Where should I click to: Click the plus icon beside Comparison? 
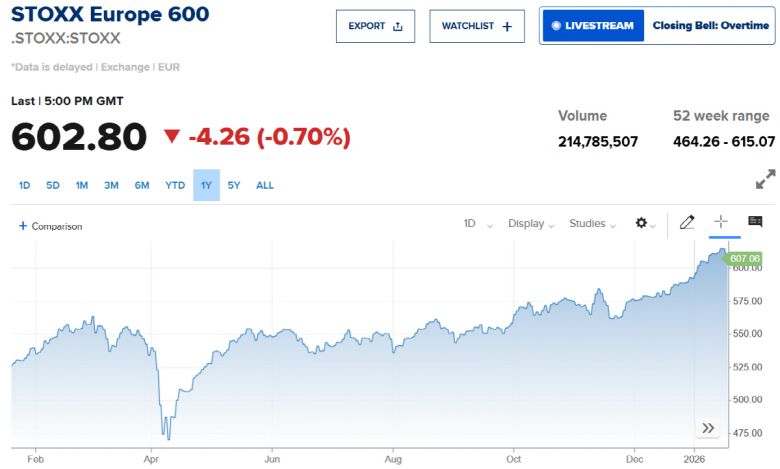tap(23, 226)
